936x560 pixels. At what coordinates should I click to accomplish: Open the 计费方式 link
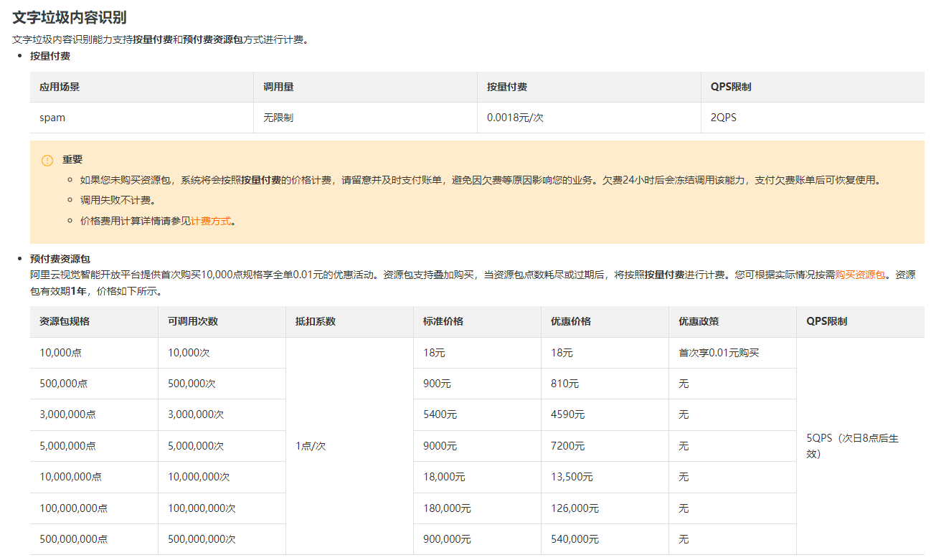click(211, 221)
